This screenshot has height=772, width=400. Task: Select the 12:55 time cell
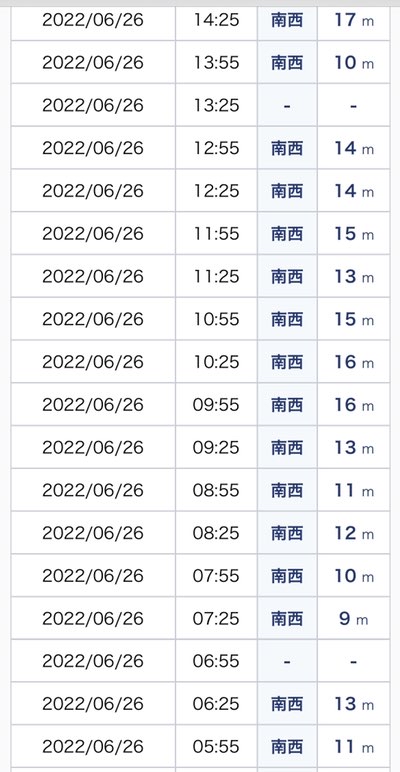click(216, 148)
